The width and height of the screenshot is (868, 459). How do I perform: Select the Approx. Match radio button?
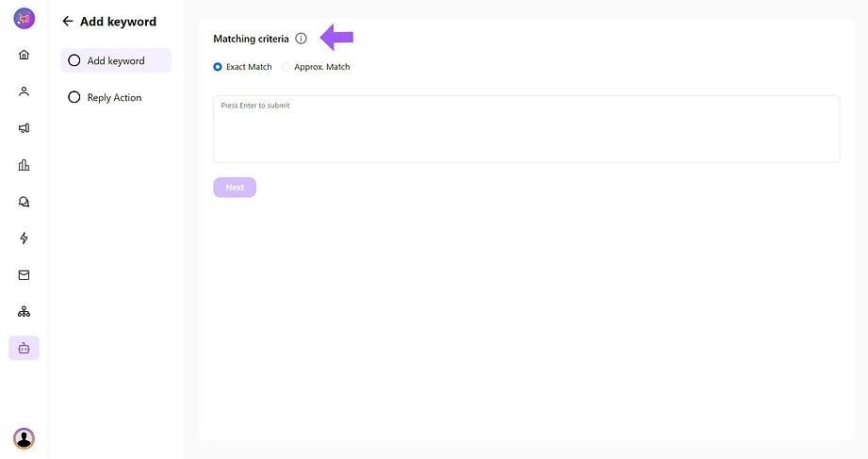[x=286, y=67]
